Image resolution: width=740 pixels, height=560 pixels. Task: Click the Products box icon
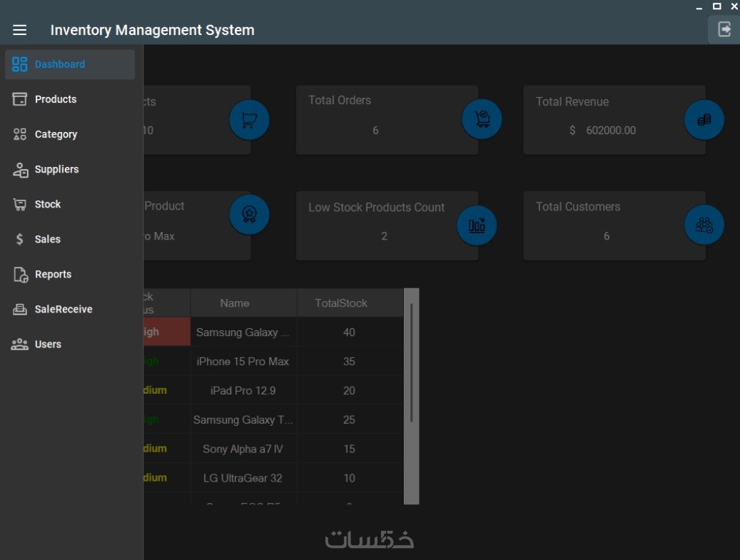pyautogui.click(x=19, y=99)
